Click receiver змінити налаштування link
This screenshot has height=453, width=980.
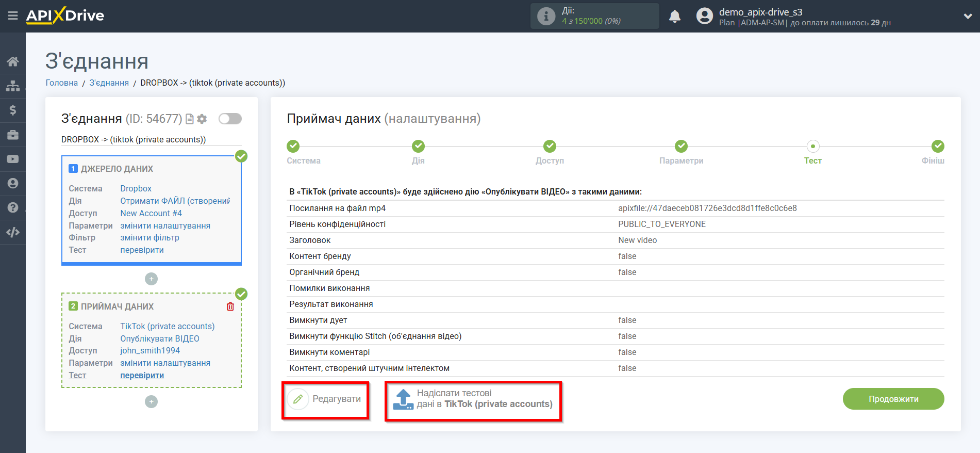tap(165, 363)
